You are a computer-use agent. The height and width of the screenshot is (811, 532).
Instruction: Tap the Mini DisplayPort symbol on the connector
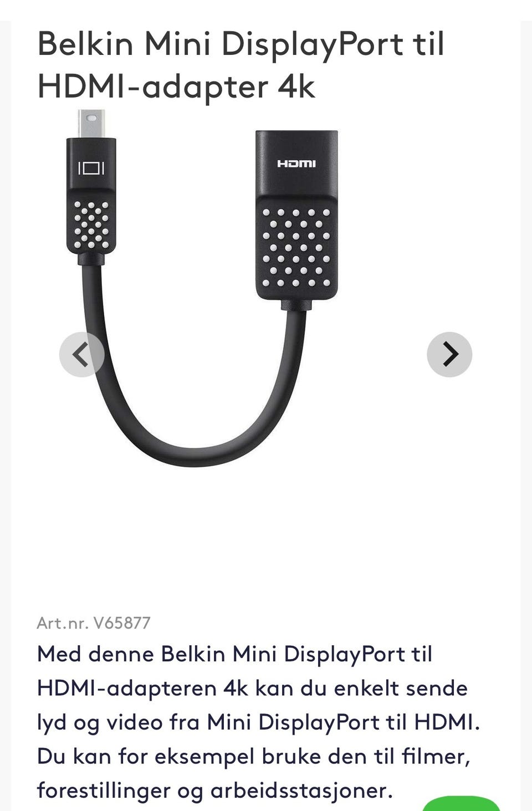[x=91, y=167]
